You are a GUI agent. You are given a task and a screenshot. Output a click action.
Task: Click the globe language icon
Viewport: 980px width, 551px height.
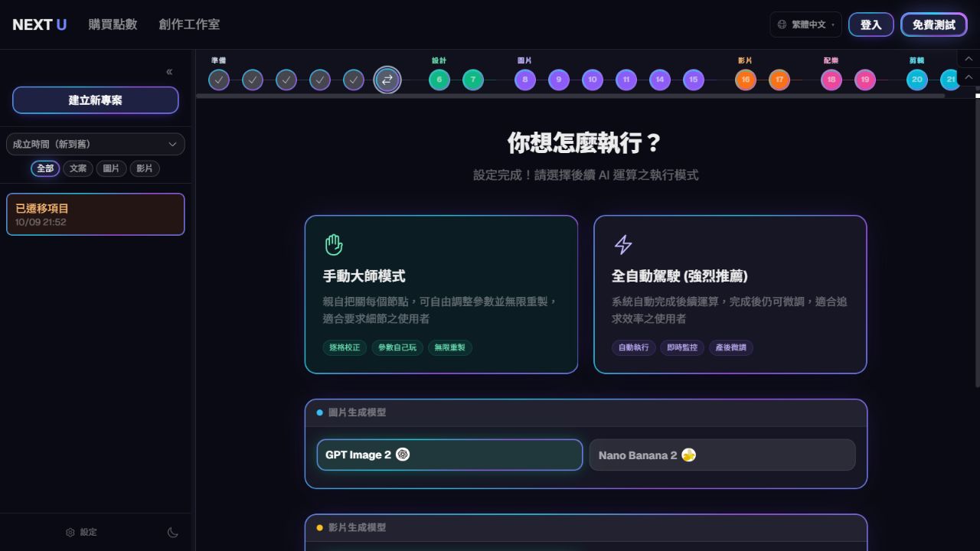782,24
